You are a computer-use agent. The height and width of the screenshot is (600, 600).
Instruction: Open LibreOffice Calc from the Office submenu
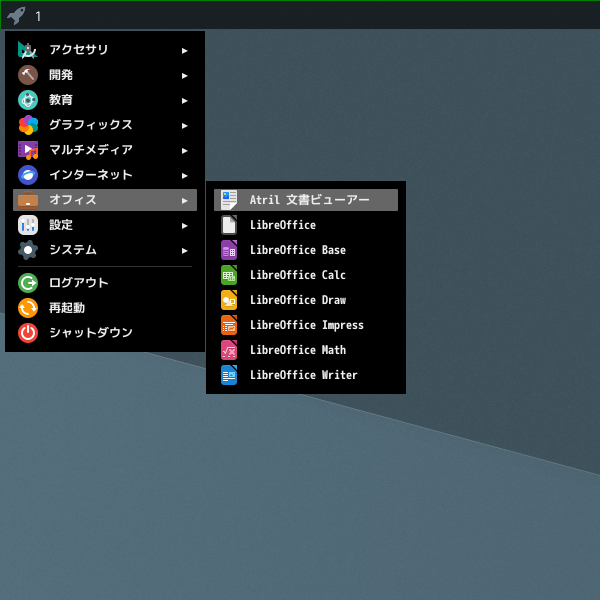pos(306,275)
